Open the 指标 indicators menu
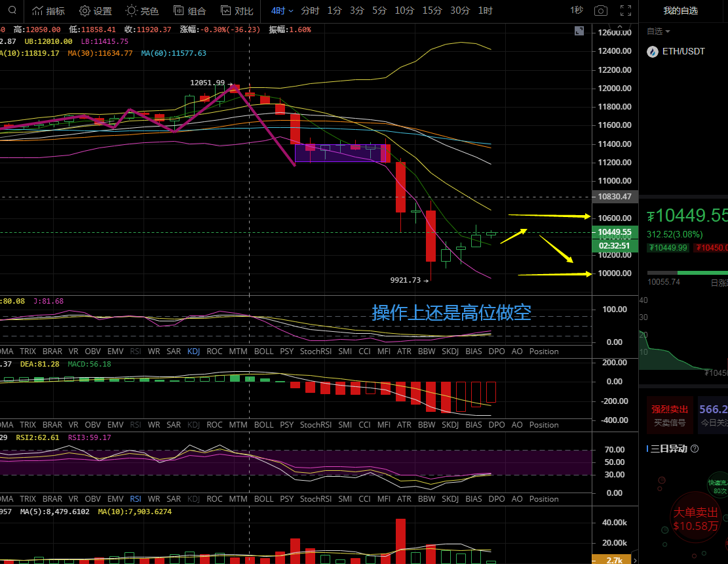The image size is (728, 564). pyautogui.click(x=48, y=10)
